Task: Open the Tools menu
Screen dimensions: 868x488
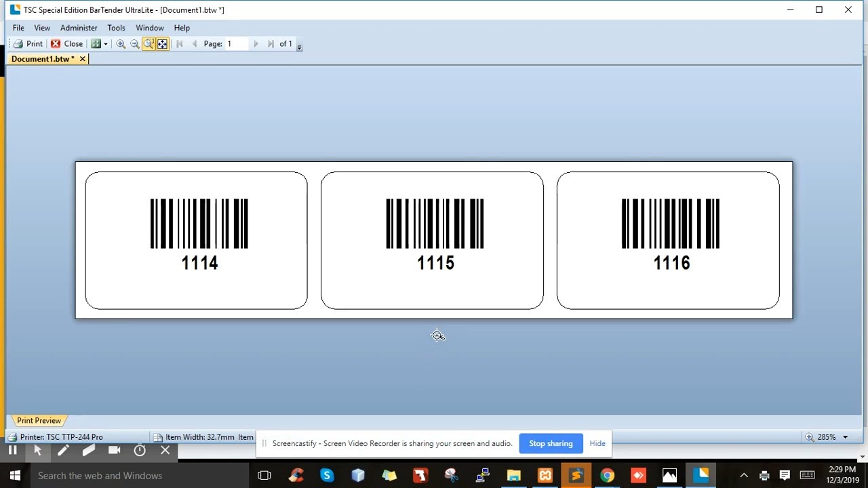Action: [x=116, y=28]
